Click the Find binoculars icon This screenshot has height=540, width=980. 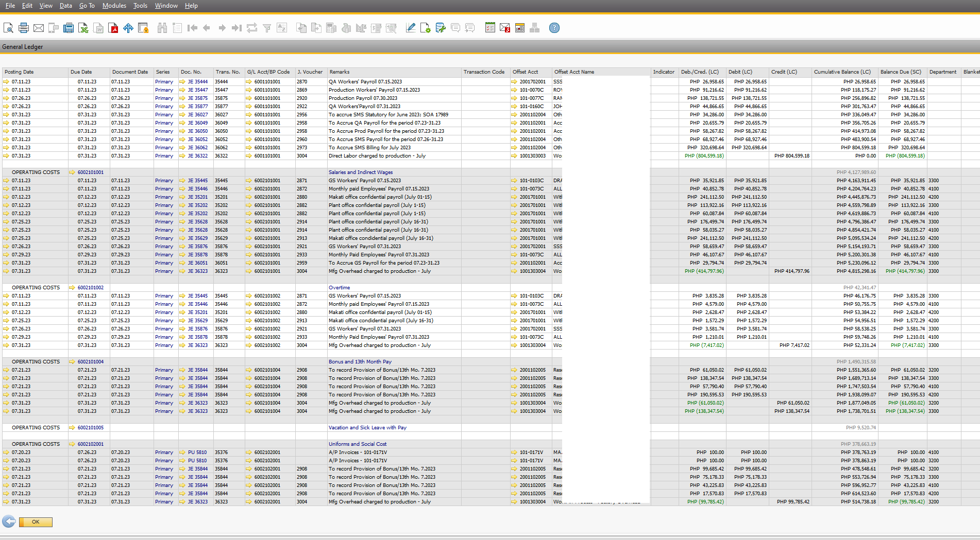point(162,28)
